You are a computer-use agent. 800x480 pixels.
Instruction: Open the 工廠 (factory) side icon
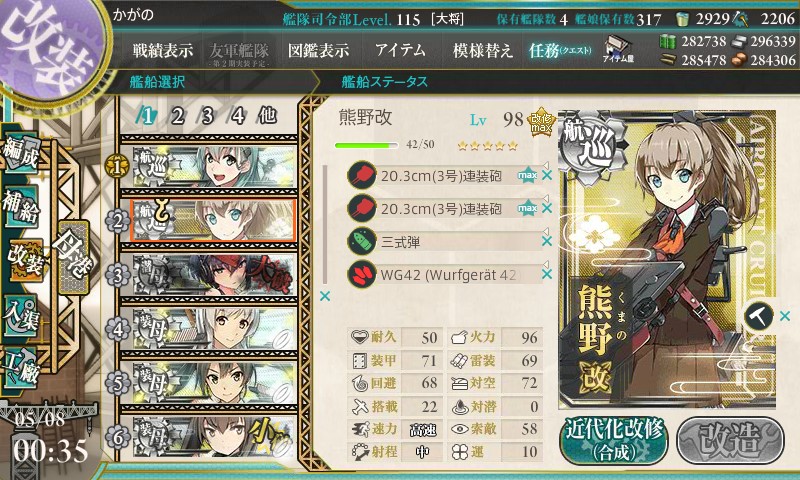pyautogui.click(x=21, y=367)
